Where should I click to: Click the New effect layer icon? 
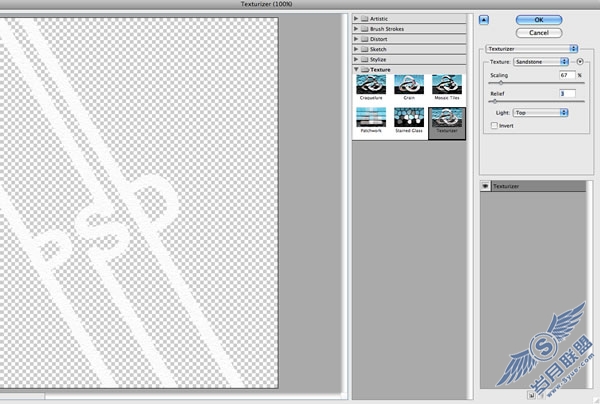(531, 395)
